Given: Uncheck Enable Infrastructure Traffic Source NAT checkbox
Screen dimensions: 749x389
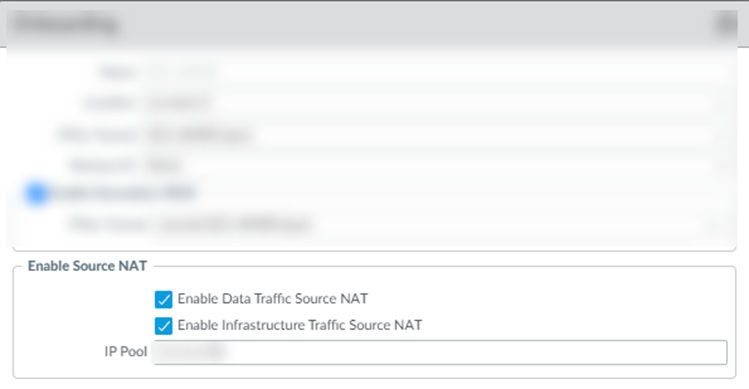Looking at the screenshot, I should click(x=163, y=326).
